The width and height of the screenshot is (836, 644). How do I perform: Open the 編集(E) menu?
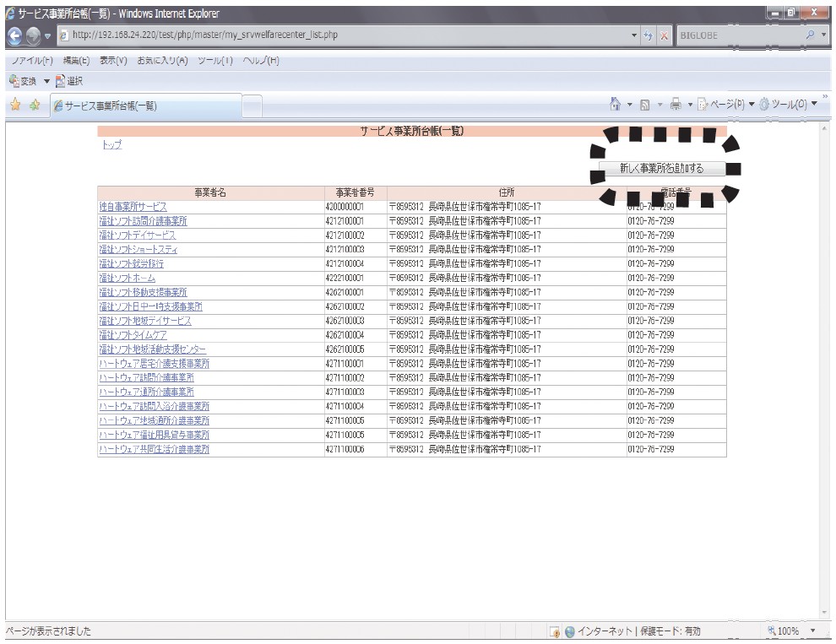click(76, 60)
